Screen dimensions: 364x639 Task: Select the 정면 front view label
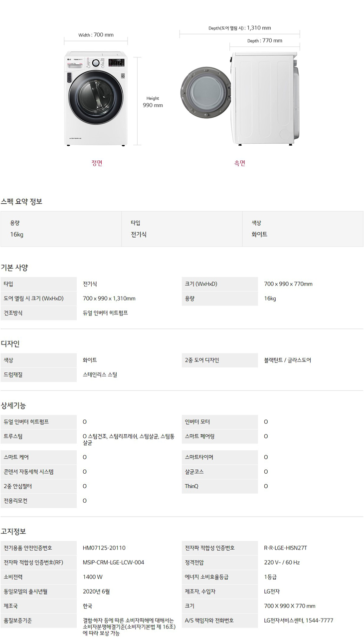pos(97,163)
